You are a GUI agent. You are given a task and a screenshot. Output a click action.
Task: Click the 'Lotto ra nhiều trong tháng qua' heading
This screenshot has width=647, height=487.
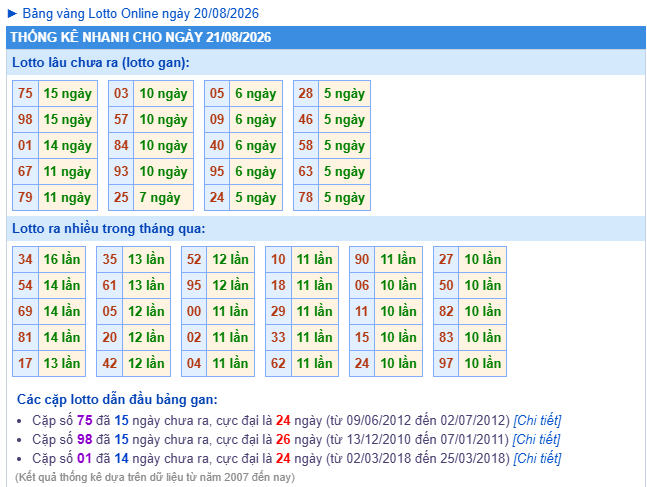click(109, 228)
